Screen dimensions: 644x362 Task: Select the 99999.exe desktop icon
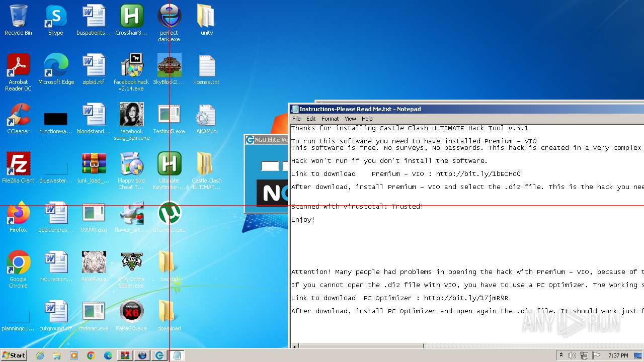pos(94,217)
